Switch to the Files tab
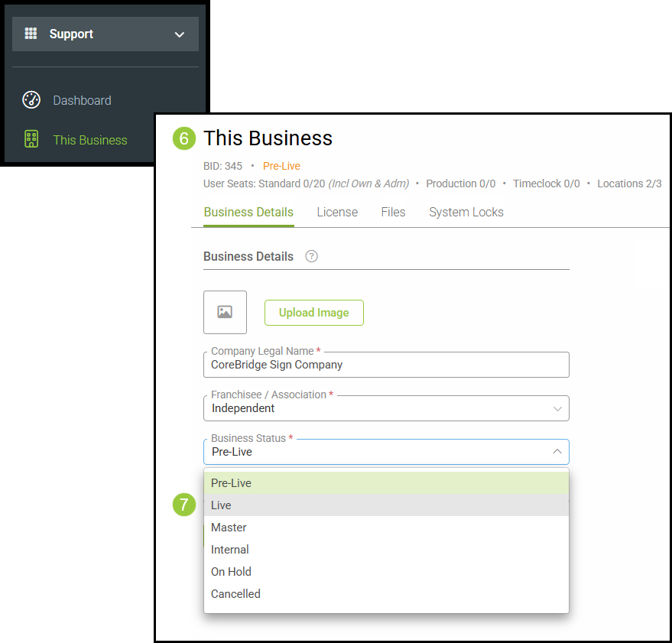This screenshot has height=643, width=672. 393,213
